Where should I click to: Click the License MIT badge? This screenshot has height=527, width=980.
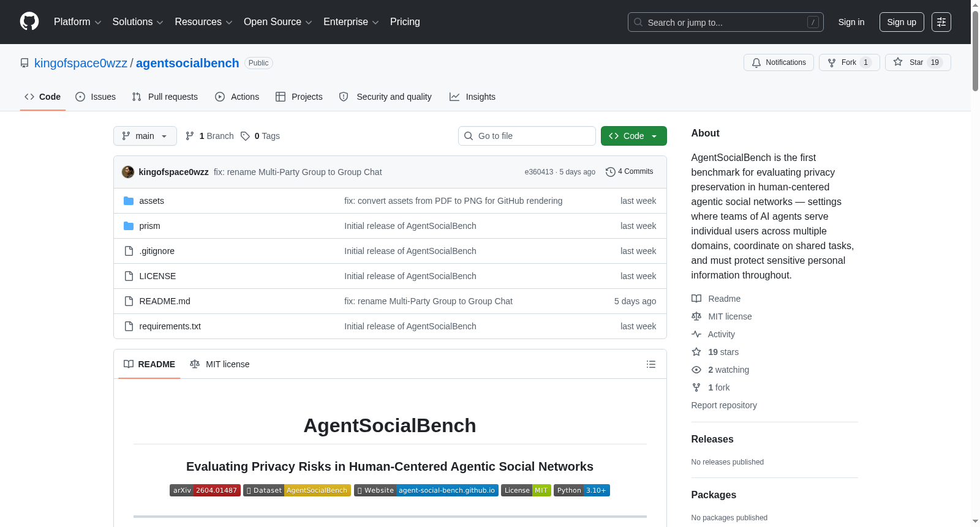coord(526,490)
